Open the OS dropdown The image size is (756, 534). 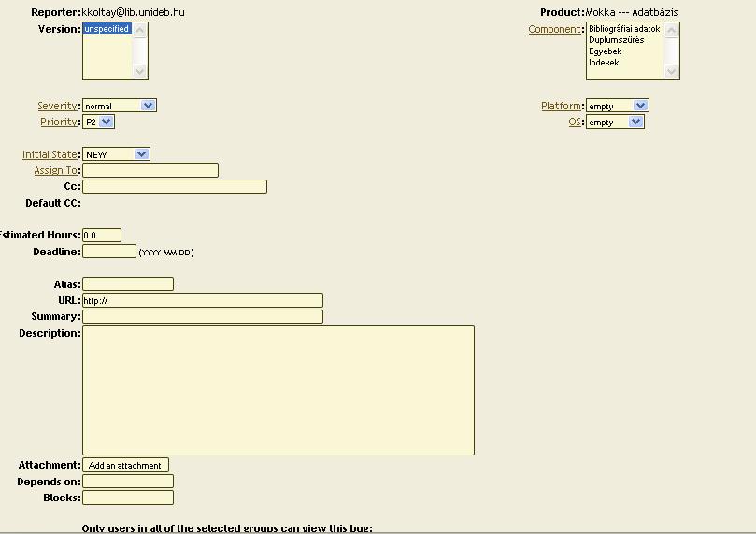(x=615, y=123)
